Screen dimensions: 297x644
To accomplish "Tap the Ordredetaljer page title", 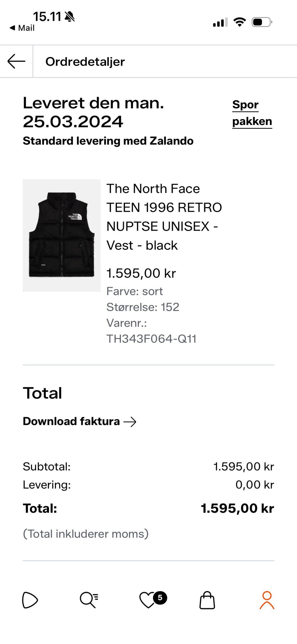I will coord(85,62).
